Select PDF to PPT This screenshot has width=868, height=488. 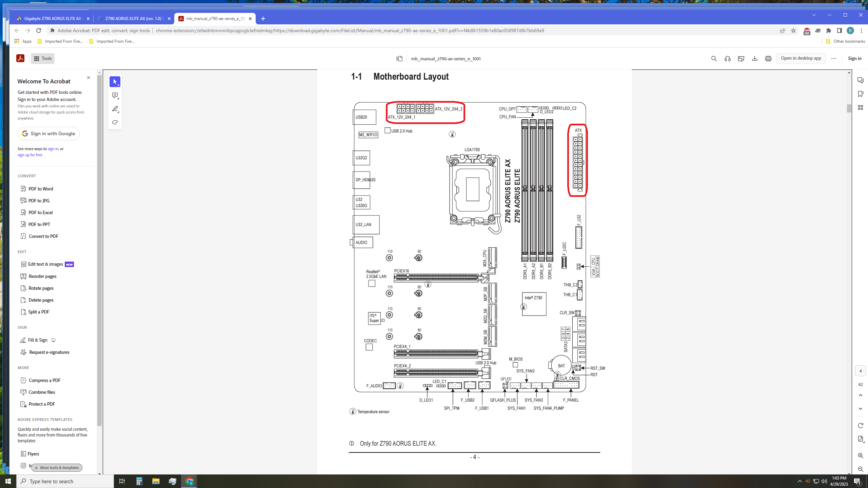(35, 224)
